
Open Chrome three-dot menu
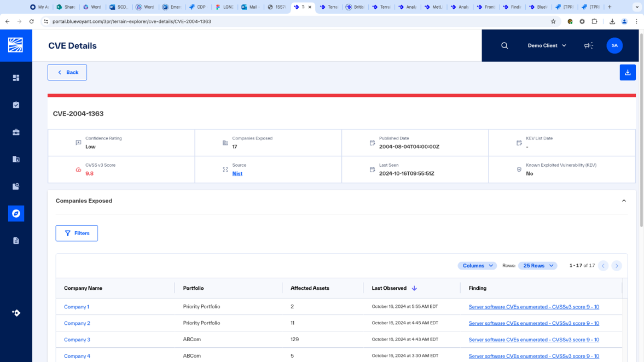(636, 21)
